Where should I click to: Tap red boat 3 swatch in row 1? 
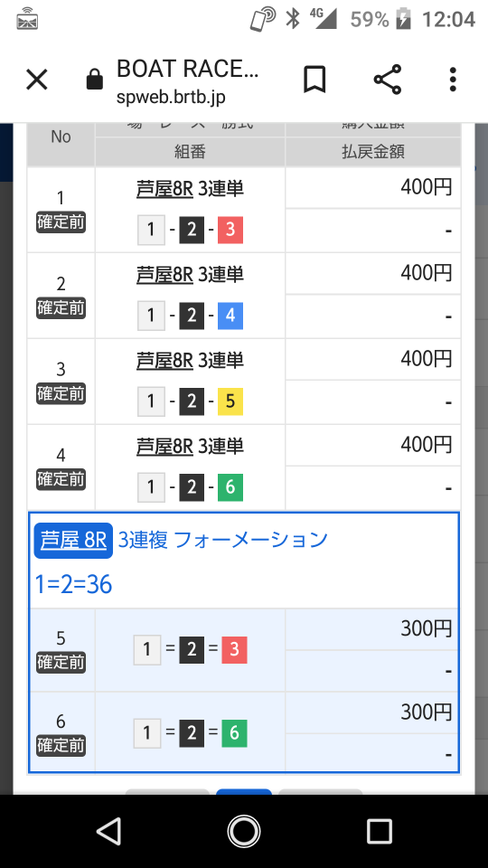click(x=230, y=230)
